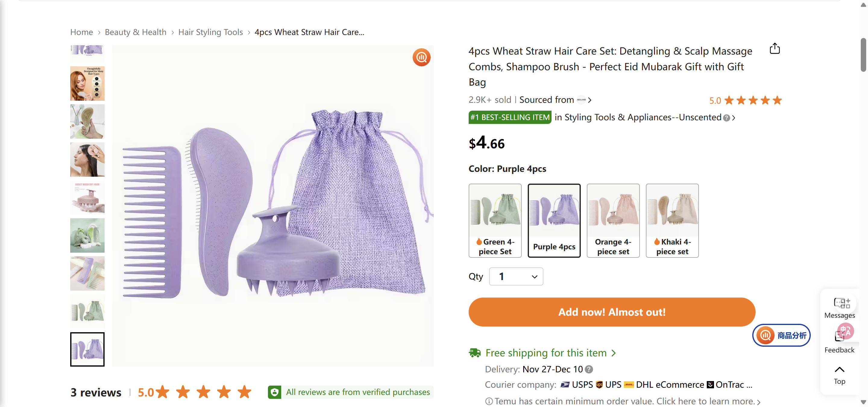The width and height of the screenshot is (868, 407).
Task: Expand the Sourced from seller arrow
Action: coord(590,100)
